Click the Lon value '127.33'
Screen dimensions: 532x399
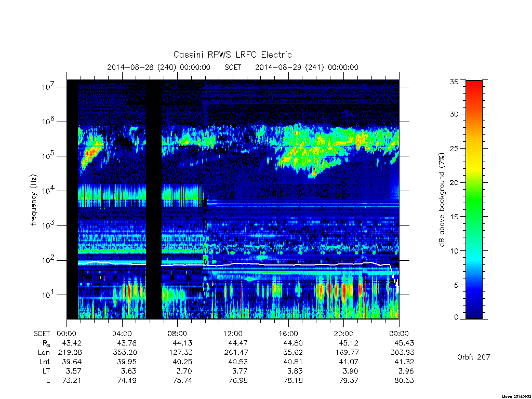point(180,353)
